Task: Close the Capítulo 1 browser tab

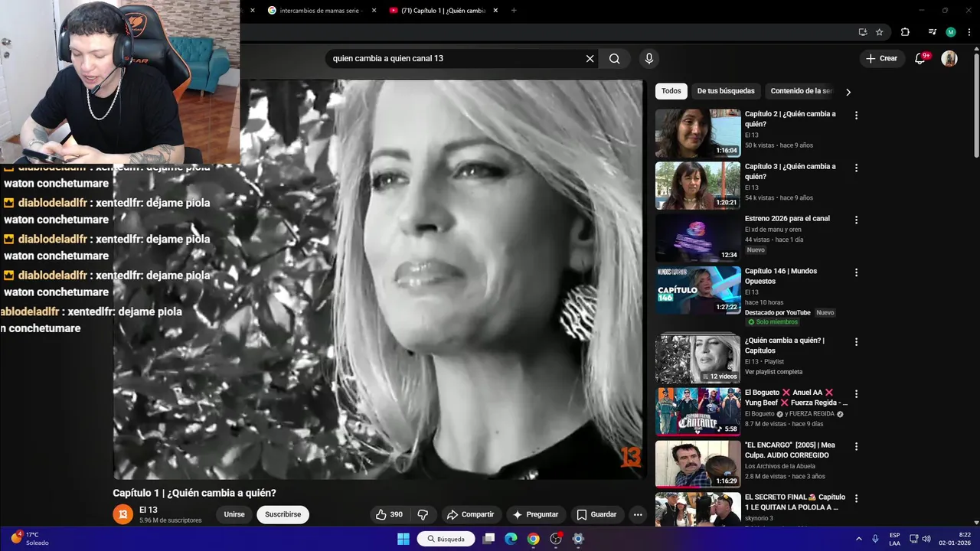Action: coord(495,11)
